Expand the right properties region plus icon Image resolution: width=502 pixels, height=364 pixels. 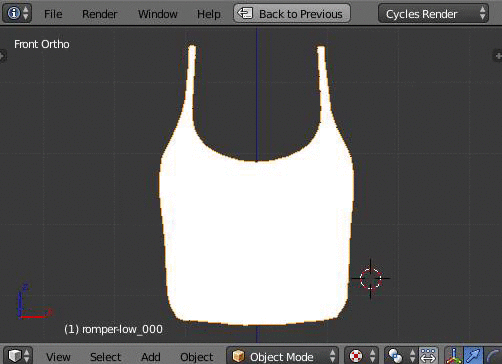coord(498,56)
